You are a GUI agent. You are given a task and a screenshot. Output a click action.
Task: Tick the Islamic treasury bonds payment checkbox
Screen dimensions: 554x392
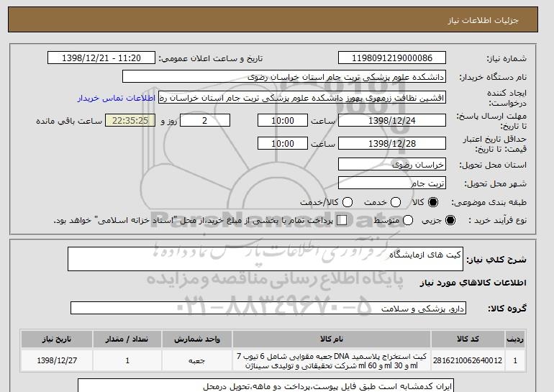(342, 220)
